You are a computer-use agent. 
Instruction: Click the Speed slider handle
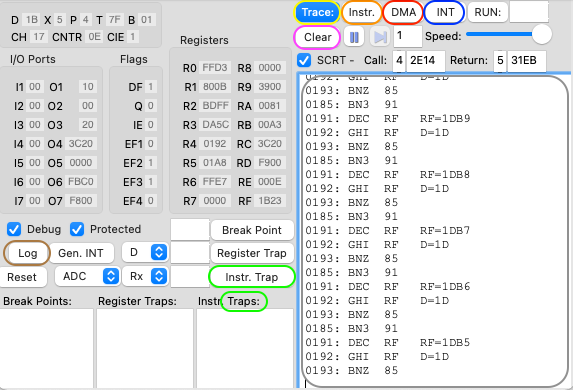(542, 34)
